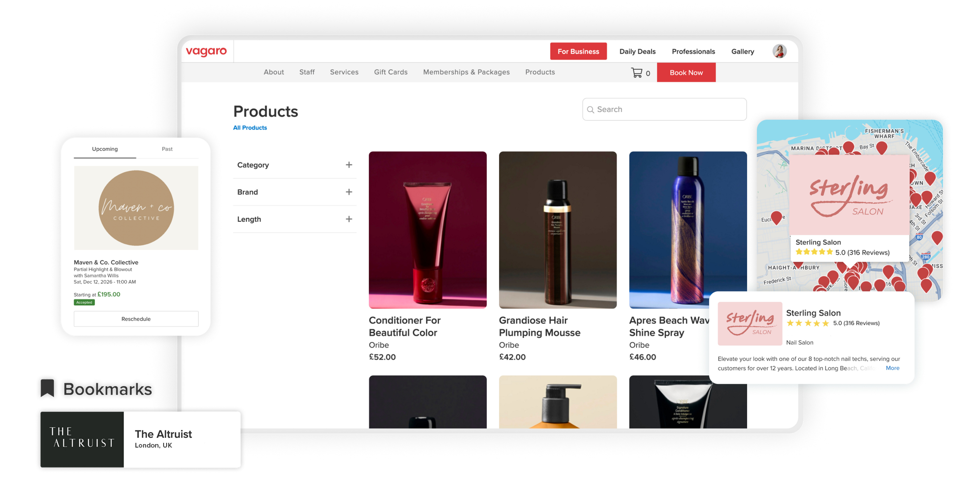
Task: Click the £195.00 starting price
Action: (x=108, y=294)
